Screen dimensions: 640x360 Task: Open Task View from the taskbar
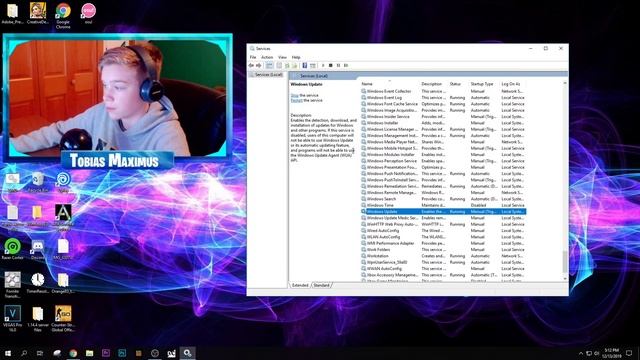pos(40,353)
